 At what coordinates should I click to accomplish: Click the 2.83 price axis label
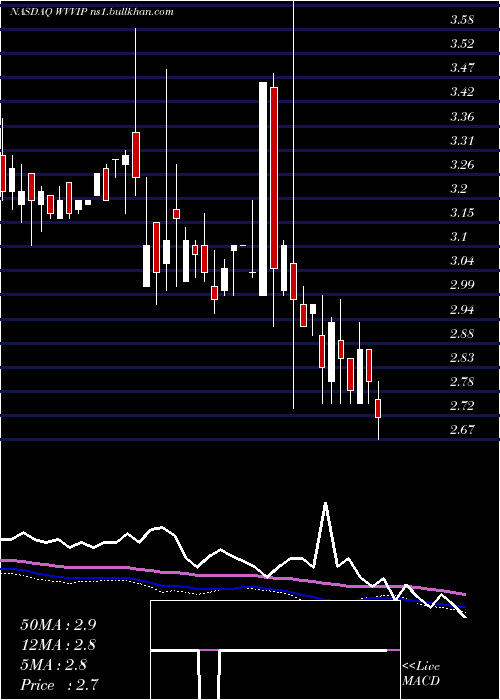point(461,358)
